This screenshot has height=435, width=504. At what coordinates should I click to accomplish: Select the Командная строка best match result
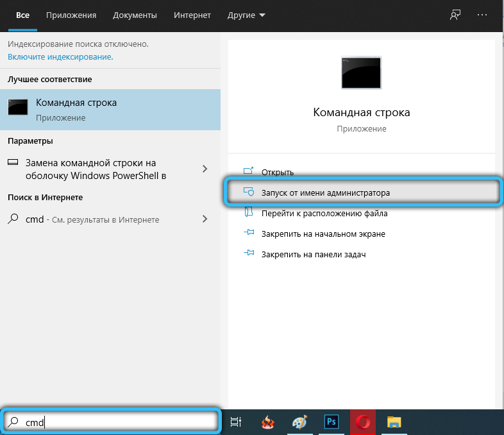110,110
